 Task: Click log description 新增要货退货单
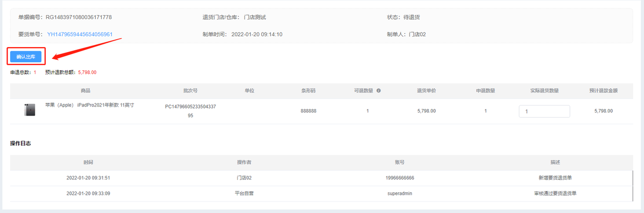pyautogui.click(x=555, y=178)
